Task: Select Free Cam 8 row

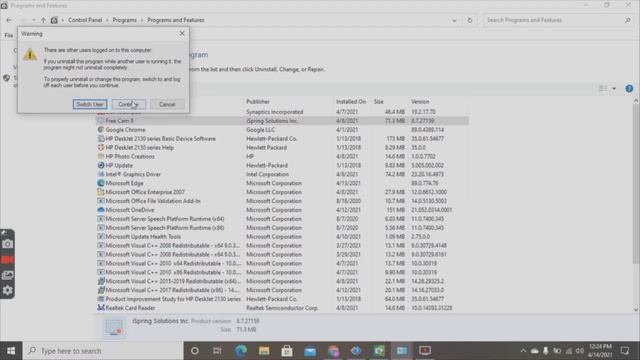Action: [x=282, y=121]
